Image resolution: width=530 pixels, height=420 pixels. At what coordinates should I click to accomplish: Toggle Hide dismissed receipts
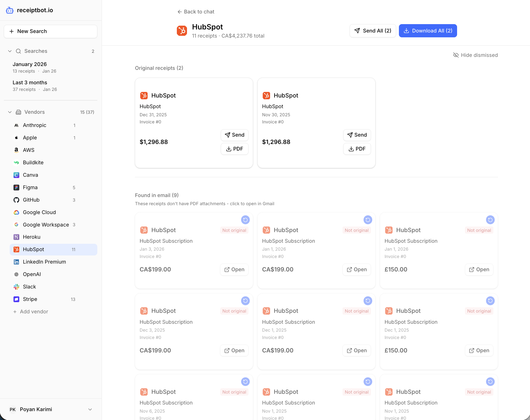point(475,55)
